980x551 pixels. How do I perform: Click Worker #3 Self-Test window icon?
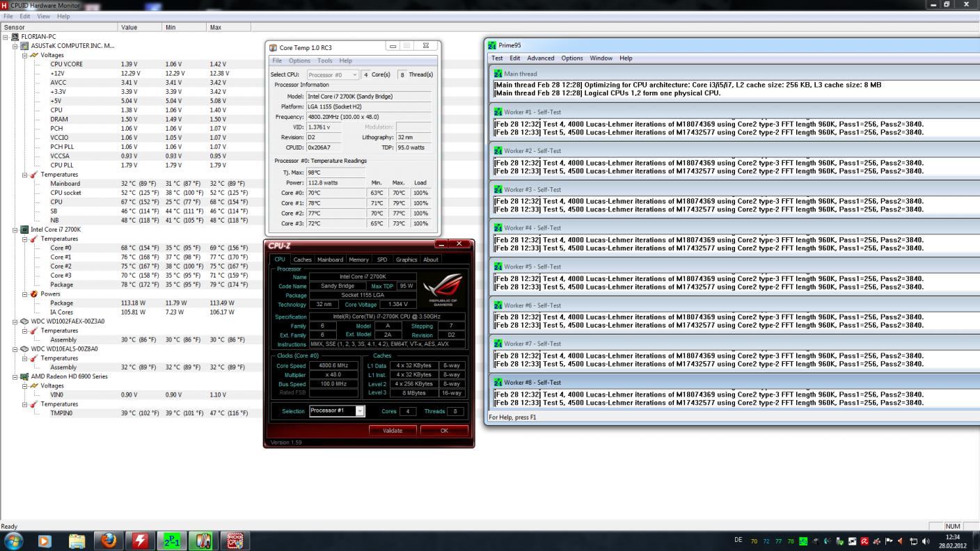pyautogui.click(x=498, y=189)
